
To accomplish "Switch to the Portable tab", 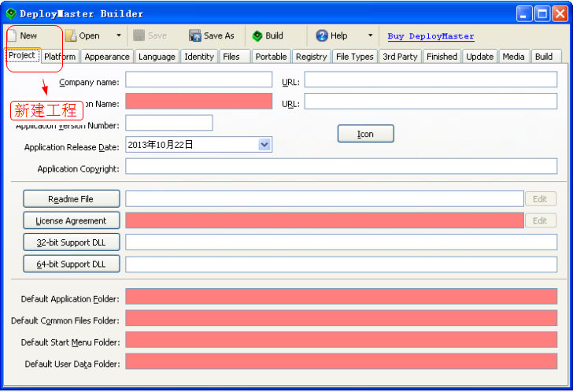I will 271,57.
